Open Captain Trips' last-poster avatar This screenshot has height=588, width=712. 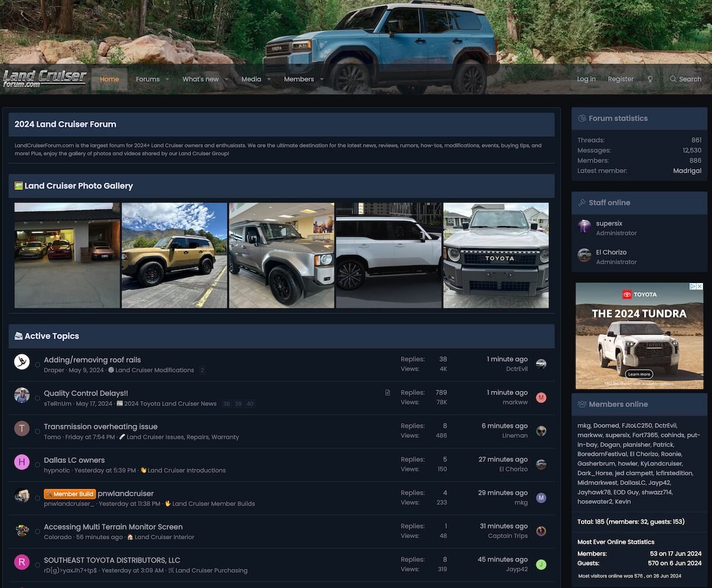pyautogui.click(x=541, y=531)
